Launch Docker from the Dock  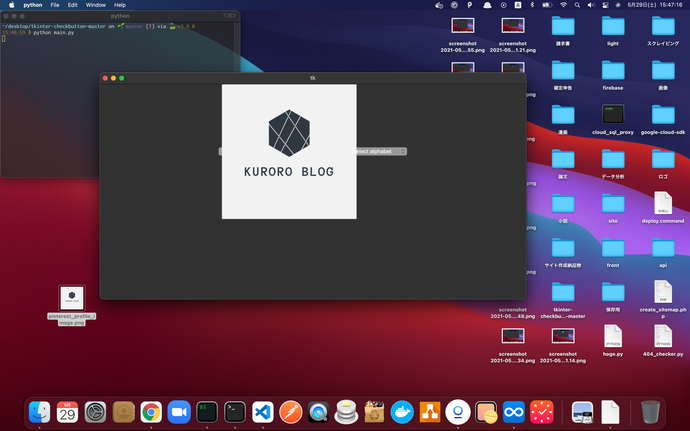coord(402,413)
